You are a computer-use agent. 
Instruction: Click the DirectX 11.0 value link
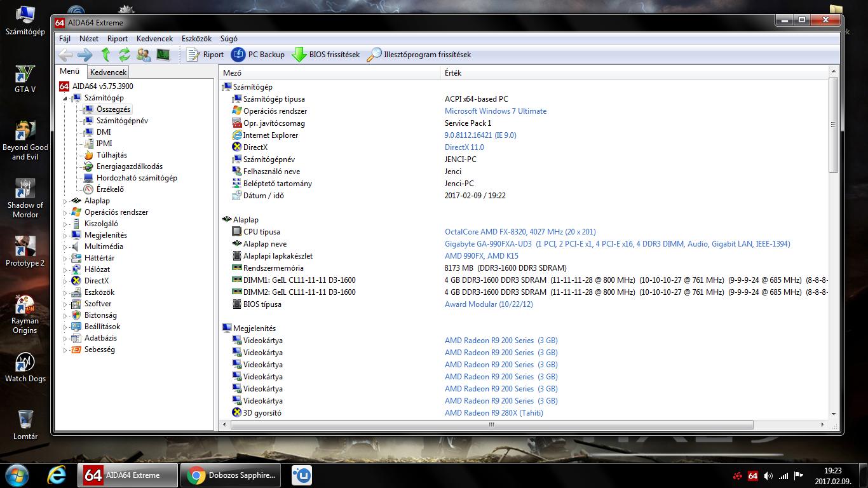(464, 147)
